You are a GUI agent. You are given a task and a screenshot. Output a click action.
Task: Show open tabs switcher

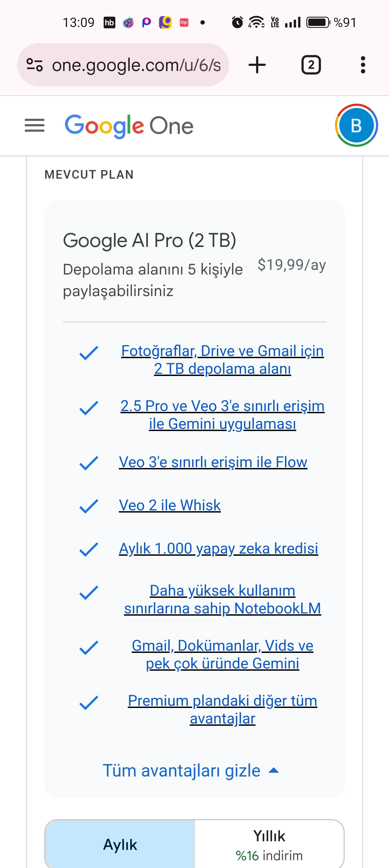point(311,65)
